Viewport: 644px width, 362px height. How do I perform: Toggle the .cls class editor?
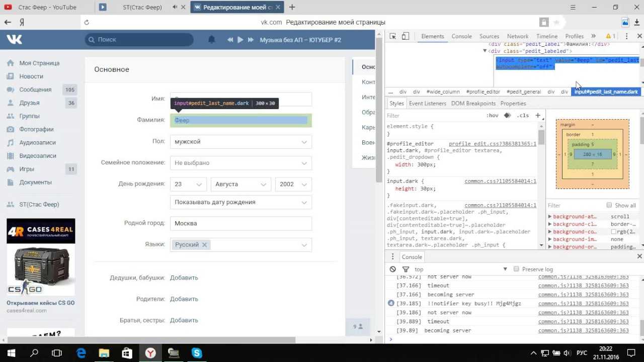point(523,116)
